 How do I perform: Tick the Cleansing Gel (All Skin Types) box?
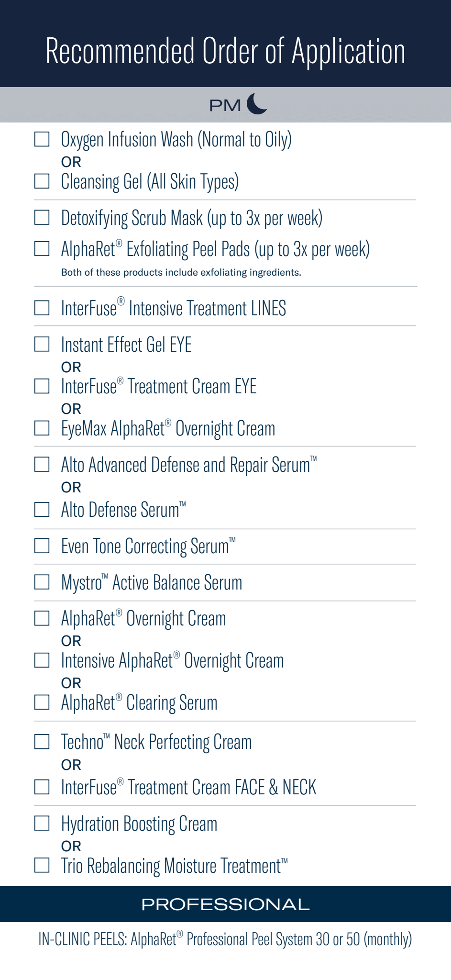(x=42, y=181)
